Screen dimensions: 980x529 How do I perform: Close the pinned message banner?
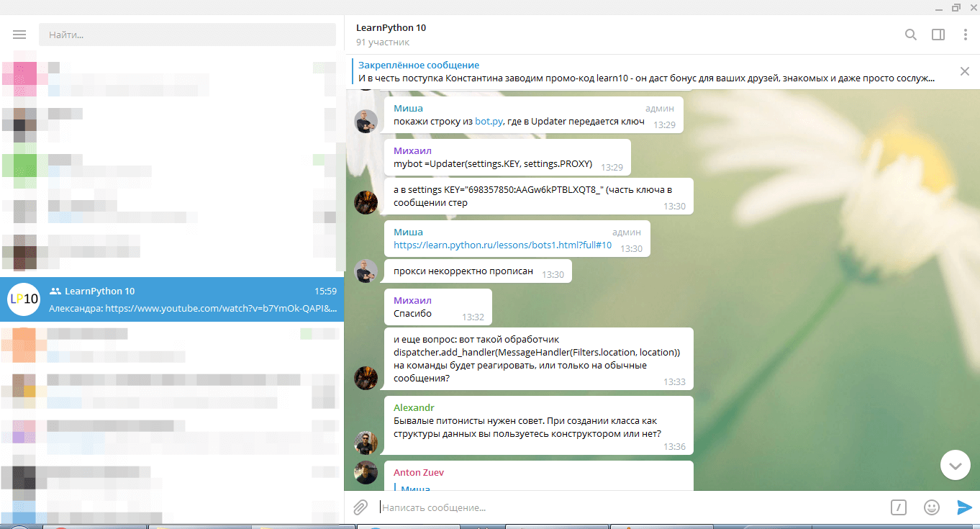965,71
